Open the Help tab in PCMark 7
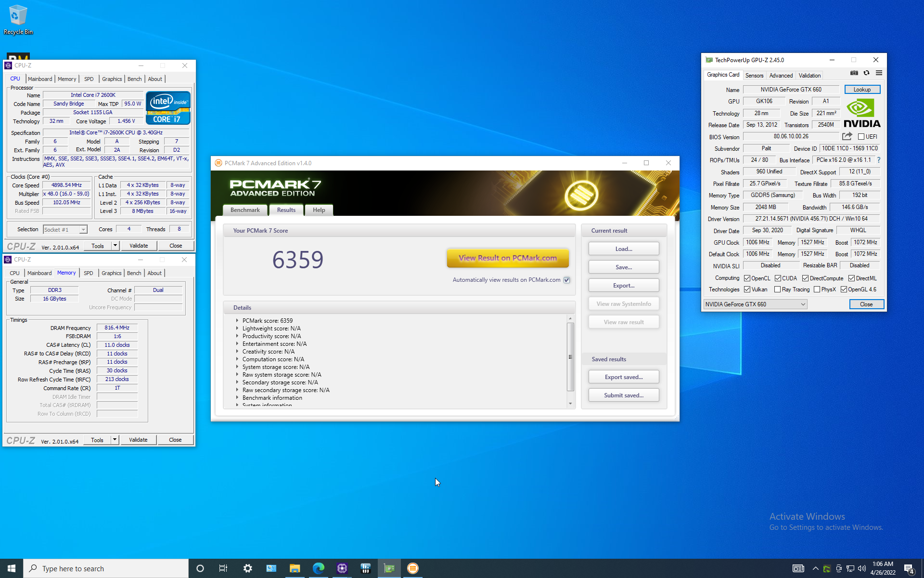 319,210
